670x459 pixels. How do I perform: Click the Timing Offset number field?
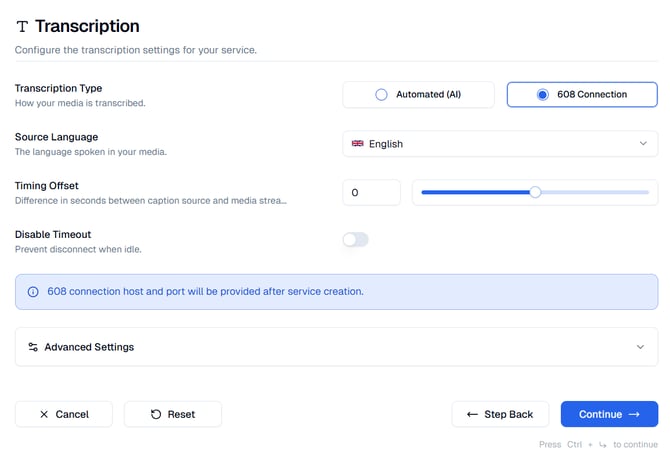click(371, 192)
